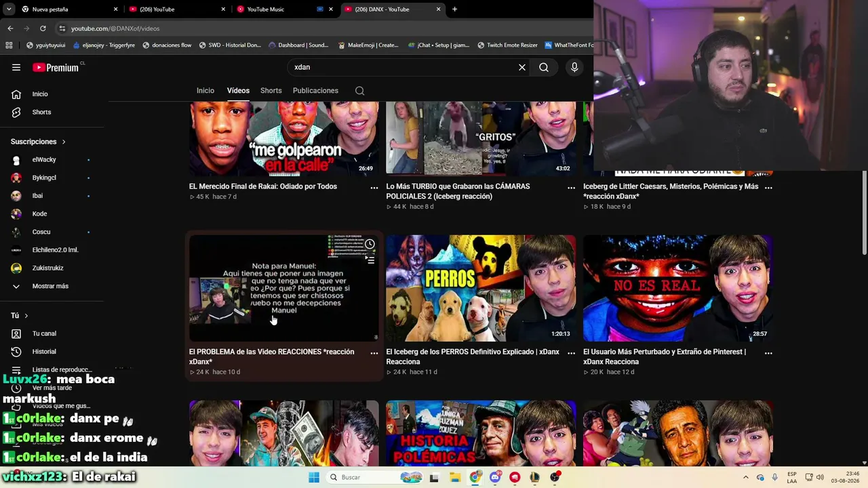Open the channel Shorts tab

tap(271, 91)
